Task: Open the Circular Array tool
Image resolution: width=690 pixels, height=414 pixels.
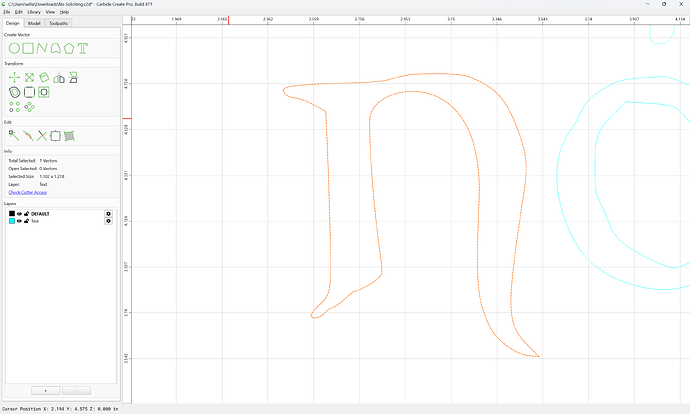Action: coord(29,107)
